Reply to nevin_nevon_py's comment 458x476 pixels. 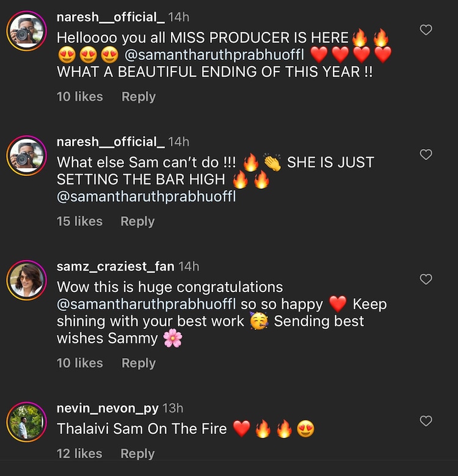click(137, 453)
